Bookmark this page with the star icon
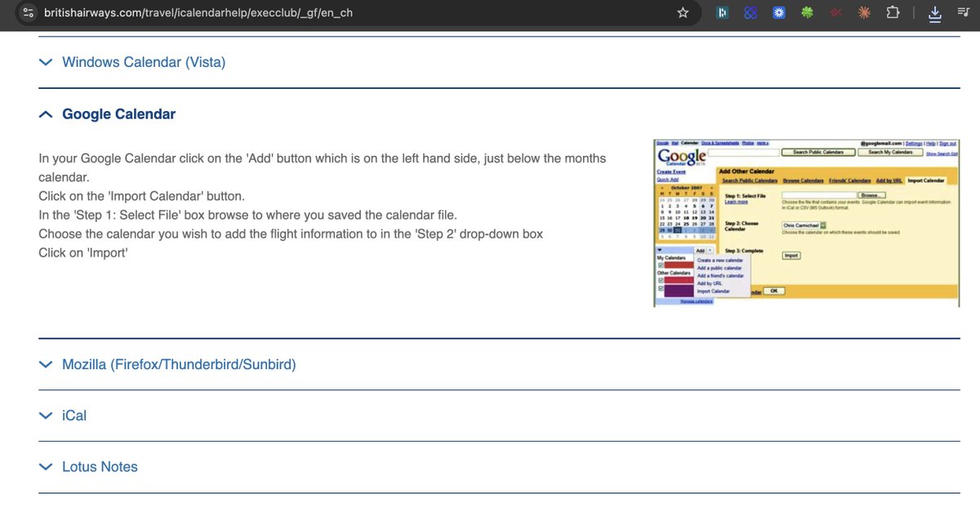Image resolution: width=980 pixels, height=529 pixels. [683, 13]
